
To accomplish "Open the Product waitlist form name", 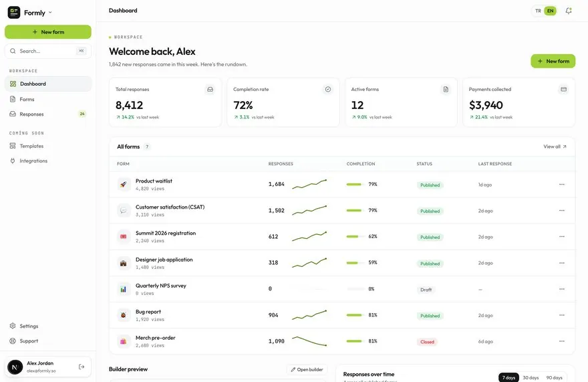I will [x=154, y=181].
